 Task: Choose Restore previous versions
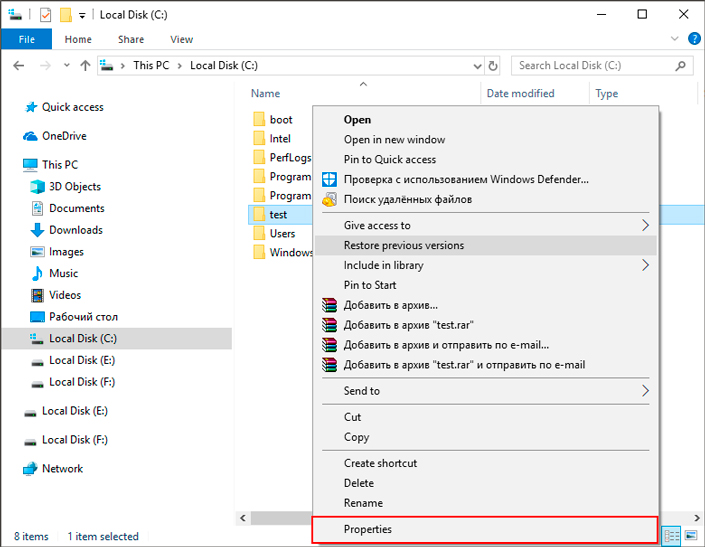click(486, 245)
